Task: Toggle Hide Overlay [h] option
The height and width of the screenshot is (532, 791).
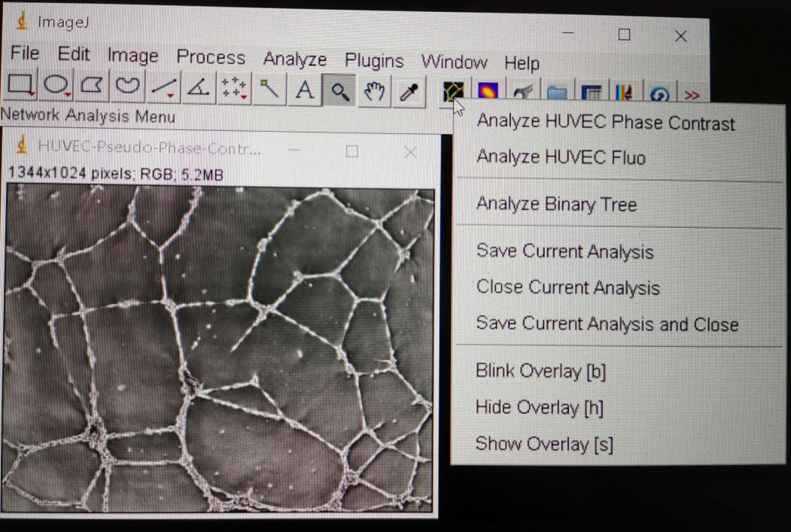Action: (539, 408)
